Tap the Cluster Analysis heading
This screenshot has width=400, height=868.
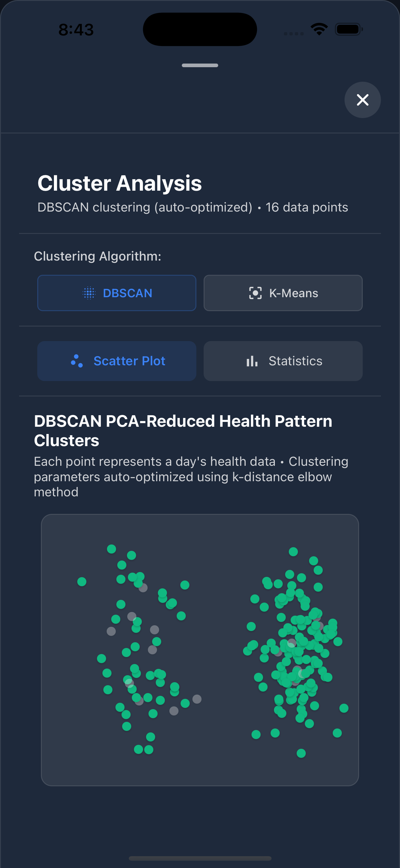120,183
